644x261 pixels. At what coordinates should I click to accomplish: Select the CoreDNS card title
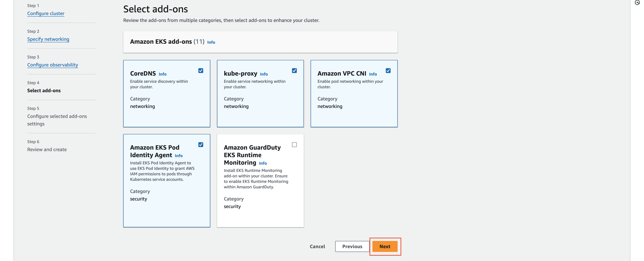(x=143, y=73)
